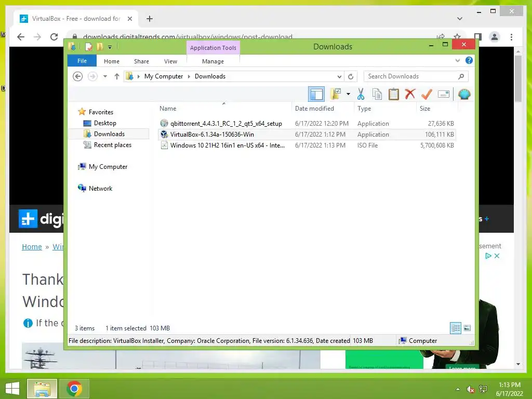Follow the Home breadcrumb link on webpage
The image size is (532, 399).
32,247
